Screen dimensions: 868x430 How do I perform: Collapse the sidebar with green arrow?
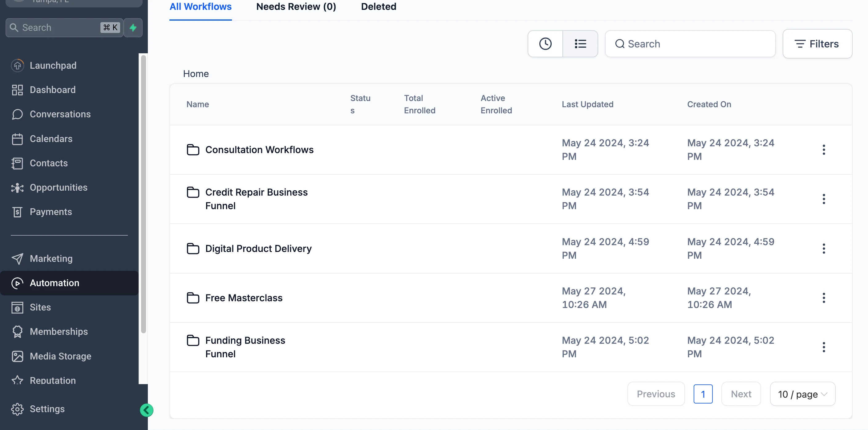point(147,410)
